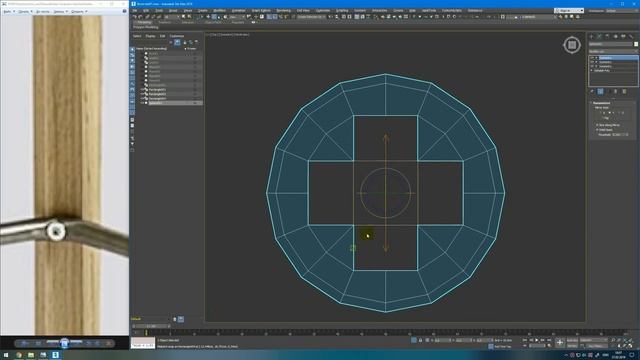Open the Modifiers menu

pos(220,11)
